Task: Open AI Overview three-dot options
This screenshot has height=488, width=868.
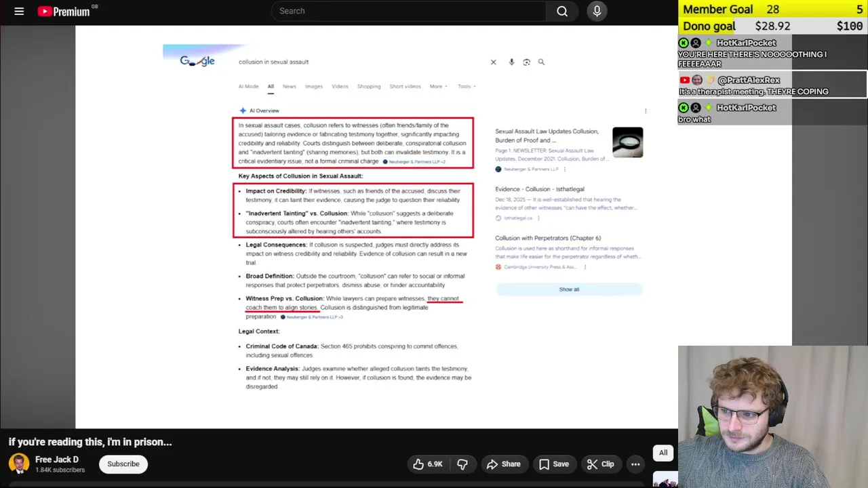Action: point(646,110)
